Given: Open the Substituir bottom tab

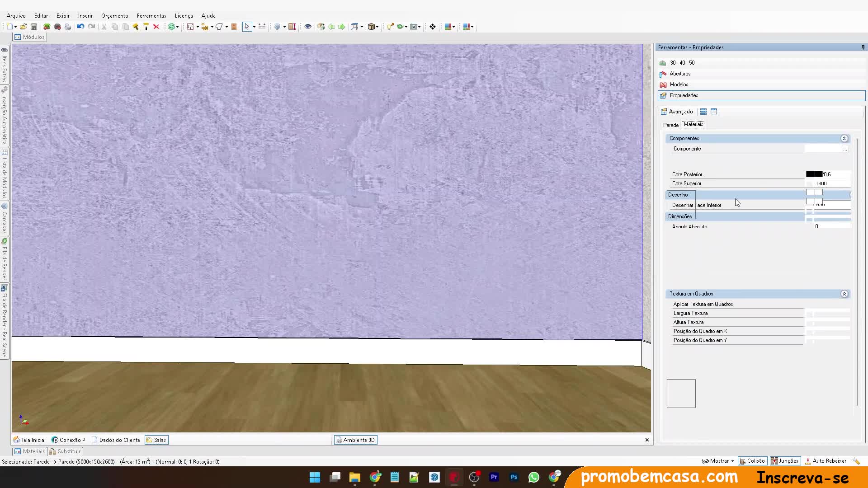Looking at the screenshot, I should click(x=65, y=451).
